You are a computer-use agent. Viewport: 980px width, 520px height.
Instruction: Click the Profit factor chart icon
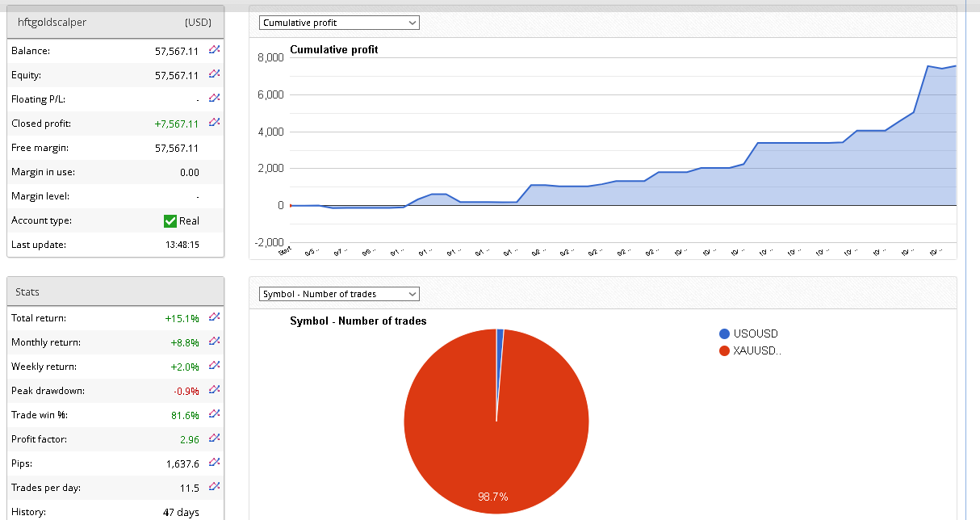214,438
